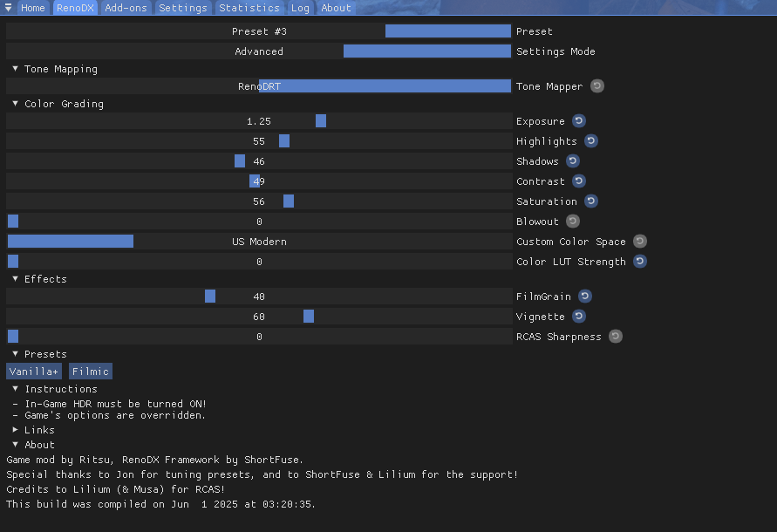Click the FilmGrain slider showing 40
The width and height of the screenshot is (777, 532).
point(259,296)
